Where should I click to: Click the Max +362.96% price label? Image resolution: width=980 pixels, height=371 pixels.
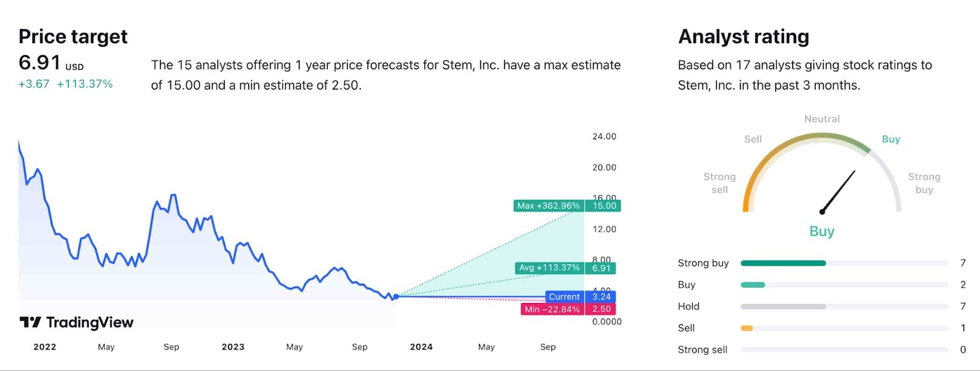[x=548, y=206]
